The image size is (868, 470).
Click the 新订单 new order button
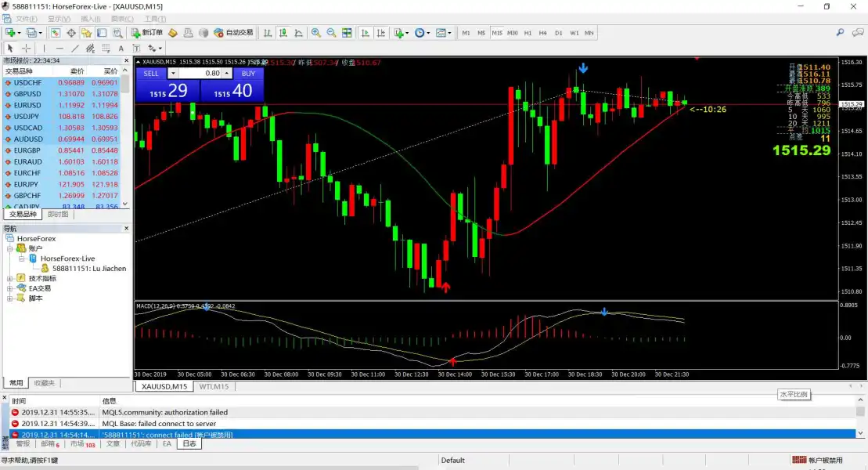point(147,33)
